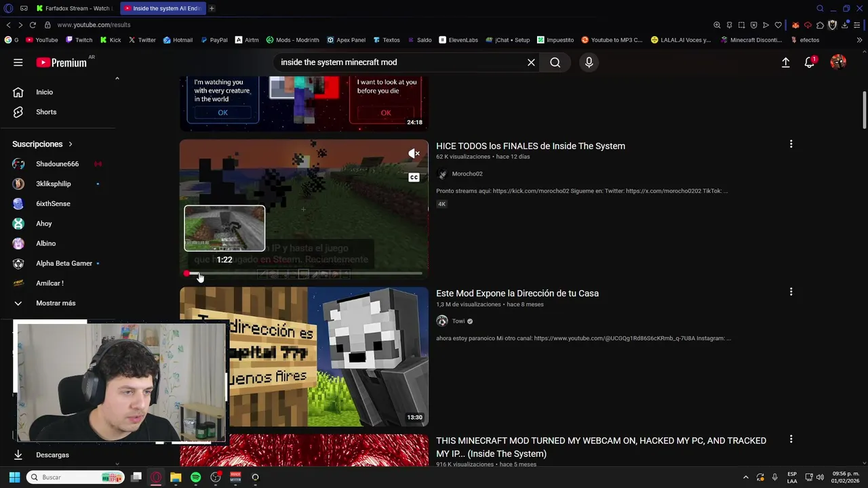This screenshot has width=868, height=488.
Task: Show more bookmarks via double chevron
Action: tap(860, 40)
